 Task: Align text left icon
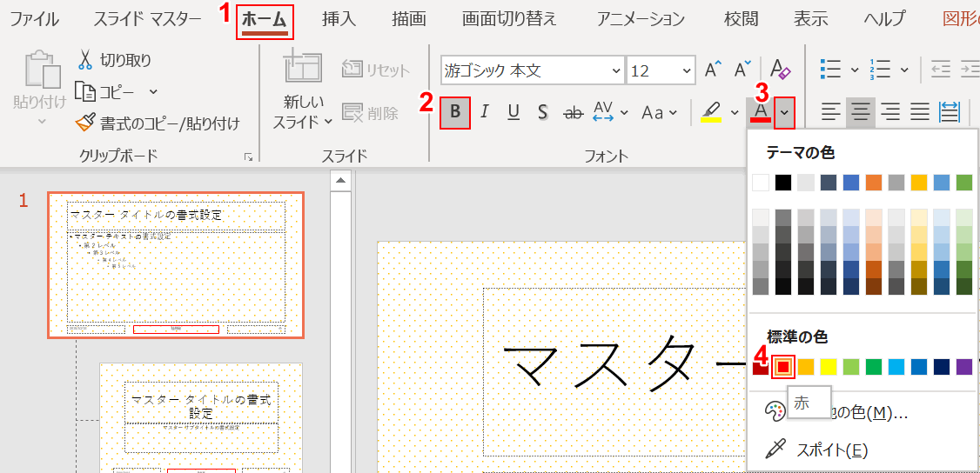830,112
